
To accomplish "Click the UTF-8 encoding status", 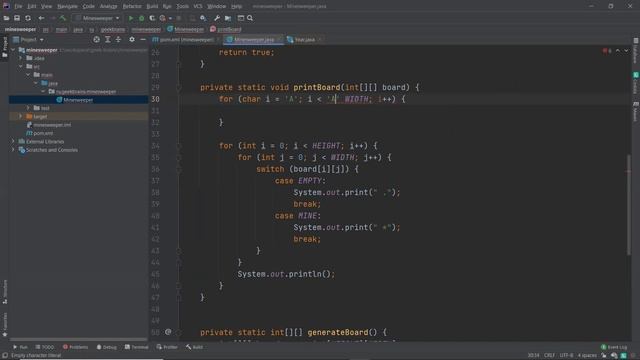I will coord(566,356).
